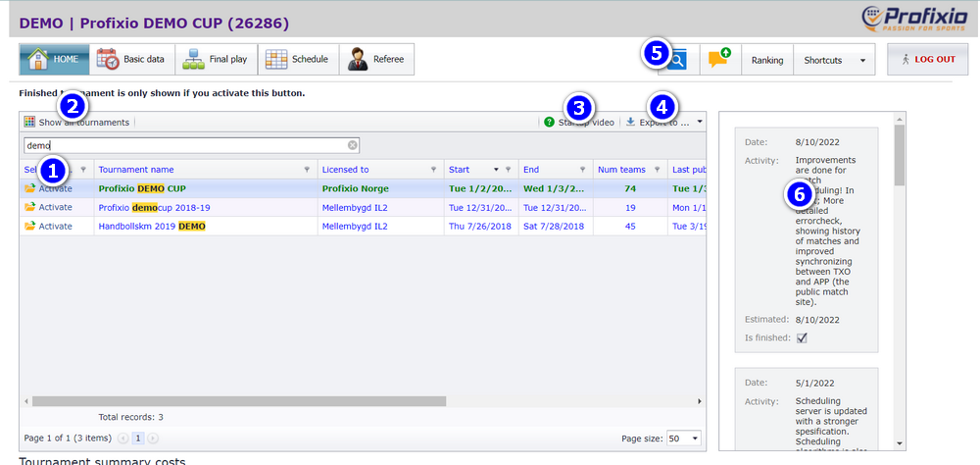Open filter icon on Start column
The image size is (980, 465).
(508, 170)
